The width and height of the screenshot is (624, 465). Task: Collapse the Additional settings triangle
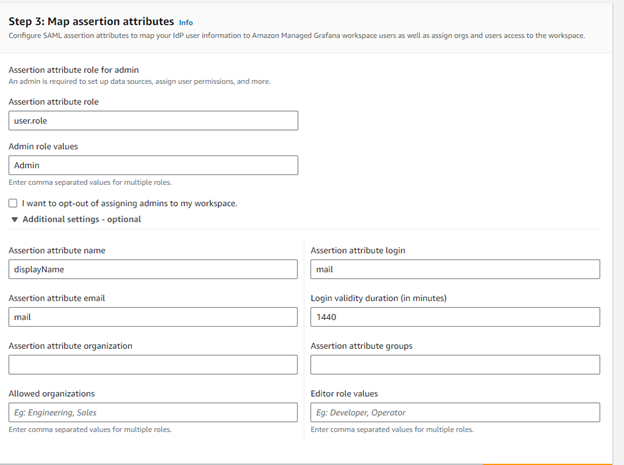14,219
